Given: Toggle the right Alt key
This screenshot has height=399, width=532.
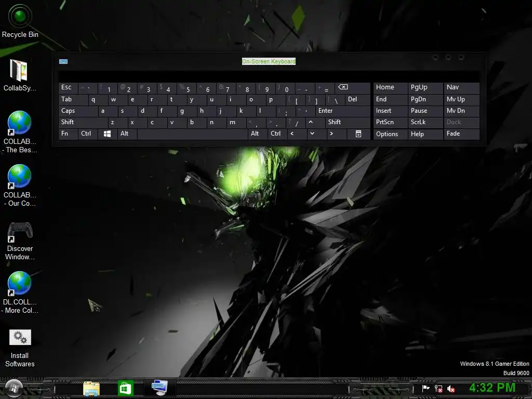Looking at the screenshot, I should (x=258, y=134).
